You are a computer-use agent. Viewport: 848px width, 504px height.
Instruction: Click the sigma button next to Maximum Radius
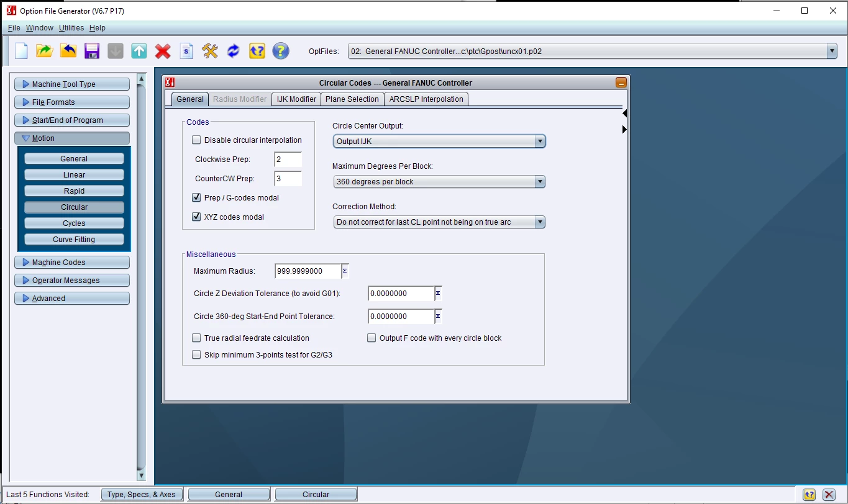pyautogui.click(x=345, y=271)
